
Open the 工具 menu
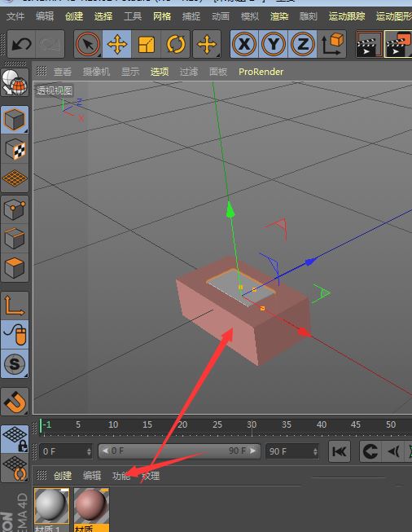click(x=133, y=16)
